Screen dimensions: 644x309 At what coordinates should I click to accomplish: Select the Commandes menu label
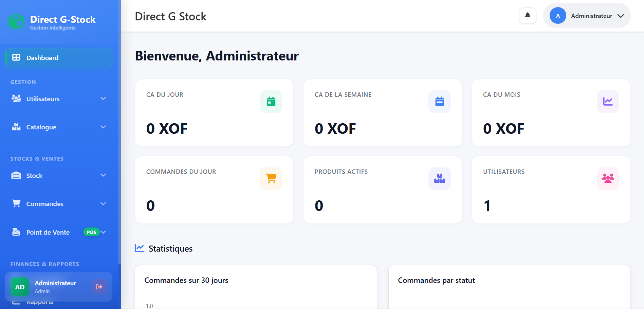point(45,204)
